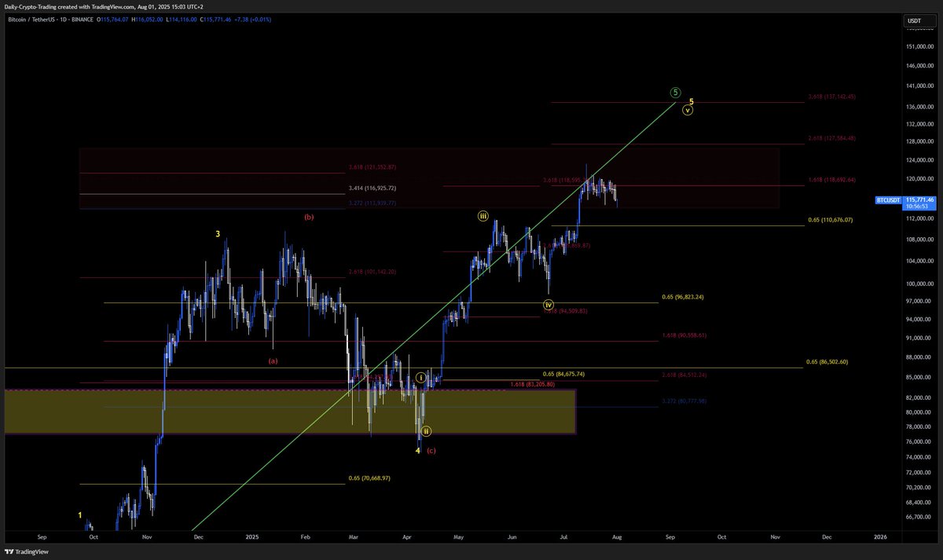Screen dimensions: 943x560
Task: Click the circled iii wave marker
Action: (483, 215)
